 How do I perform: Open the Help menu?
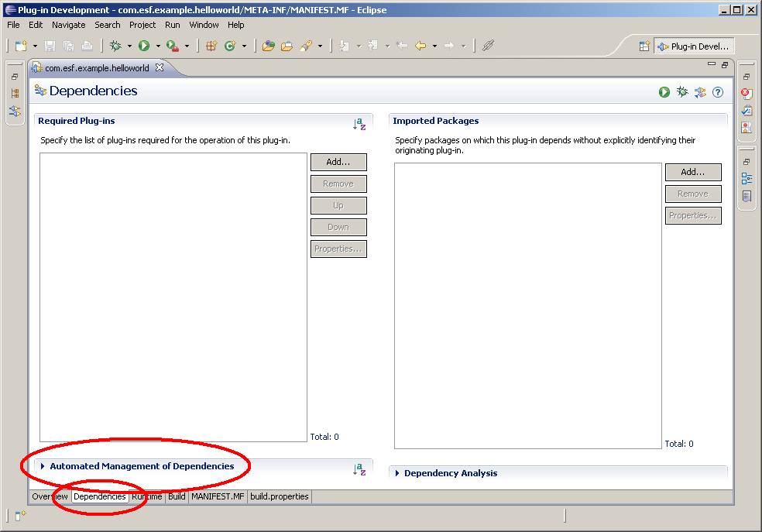click(235, 25)
